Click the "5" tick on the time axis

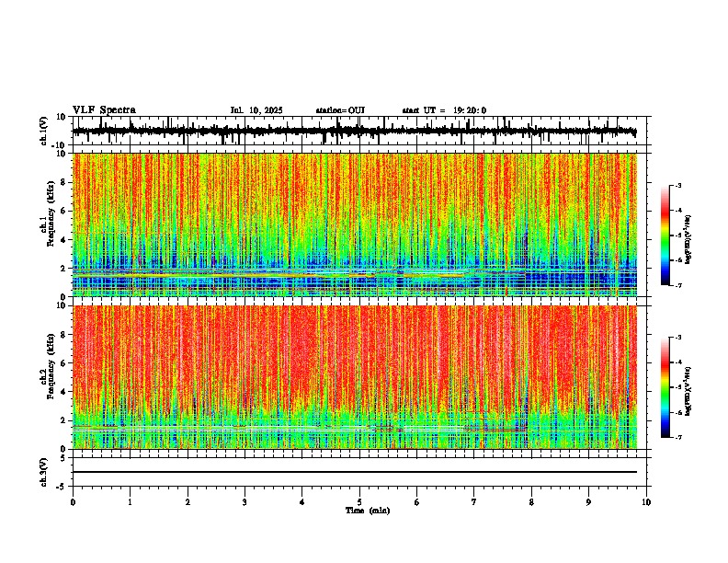[359, 502]
